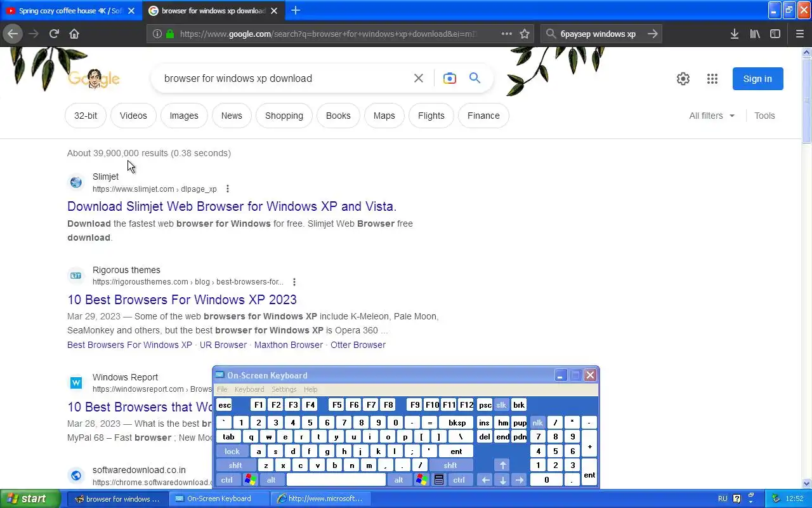Open the Otter Browser sublink
The height and width of the screenshot is (508, 812).
click(x=358, y=345)
